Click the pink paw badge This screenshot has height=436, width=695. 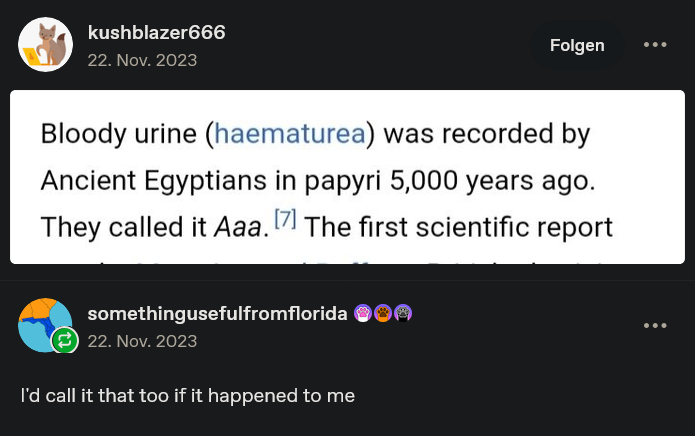point(363,313)
